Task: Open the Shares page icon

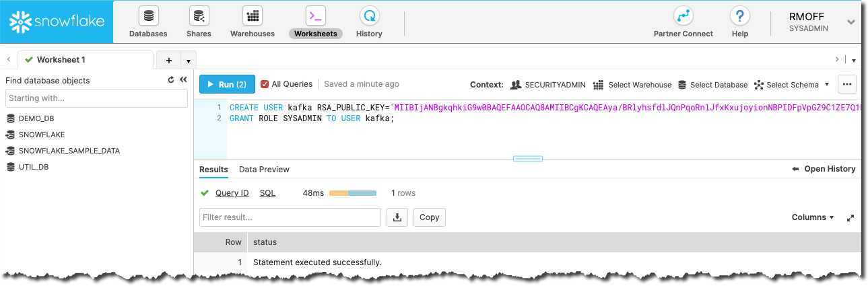Action: [199, 16]
